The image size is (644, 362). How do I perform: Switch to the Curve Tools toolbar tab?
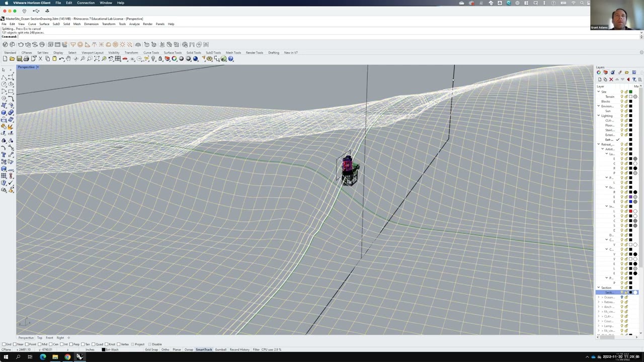151,53
